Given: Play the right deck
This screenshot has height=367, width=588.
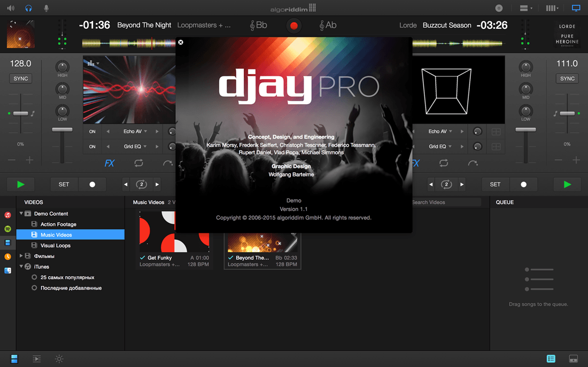Looking at the screenshot, I should click(x=567, y=184).
